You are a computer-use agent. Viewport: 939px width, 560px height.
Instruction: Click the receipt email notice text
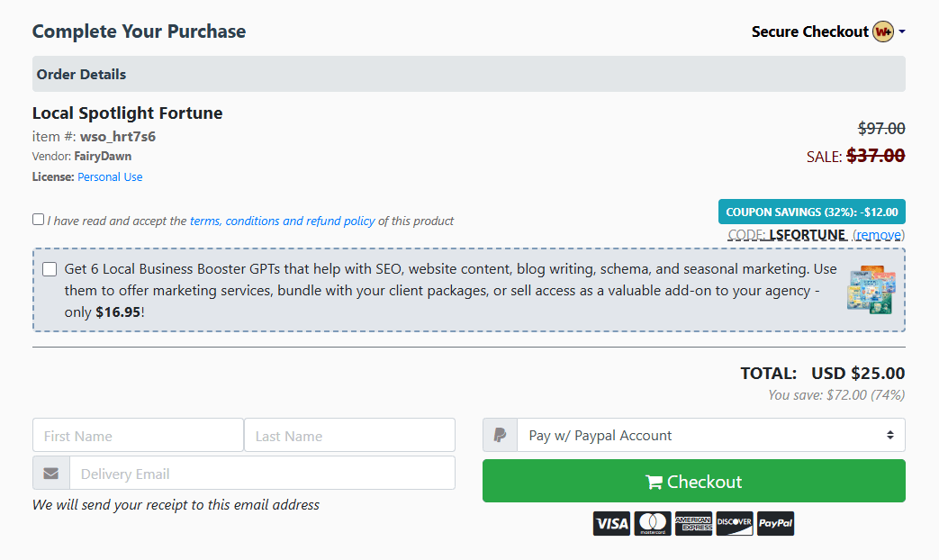click(x=176, y=505)
